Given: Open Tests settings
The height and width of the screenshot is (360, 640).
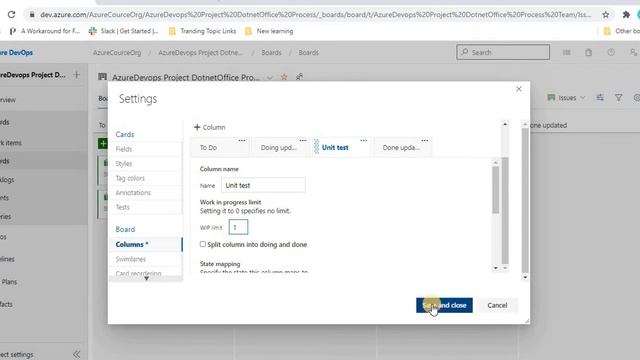Looking at the screenshot, I should coord(122,207).
